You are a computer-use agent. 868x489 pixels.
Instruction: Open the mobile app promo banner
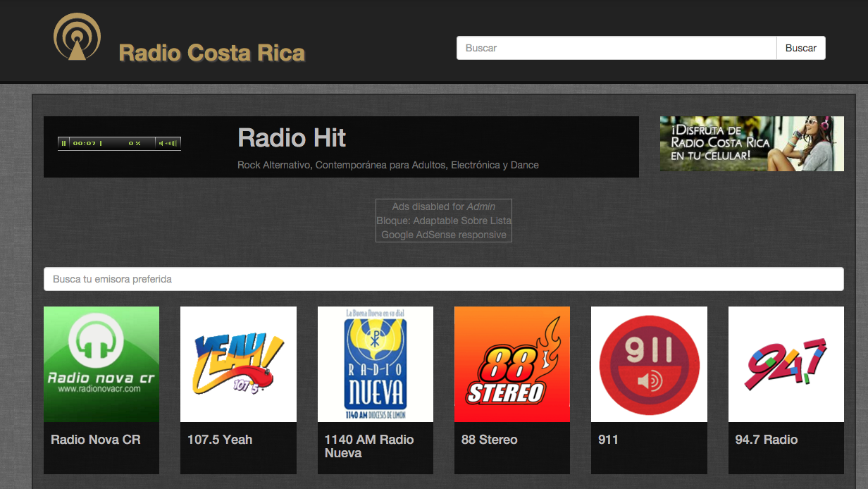coord(751,144)
